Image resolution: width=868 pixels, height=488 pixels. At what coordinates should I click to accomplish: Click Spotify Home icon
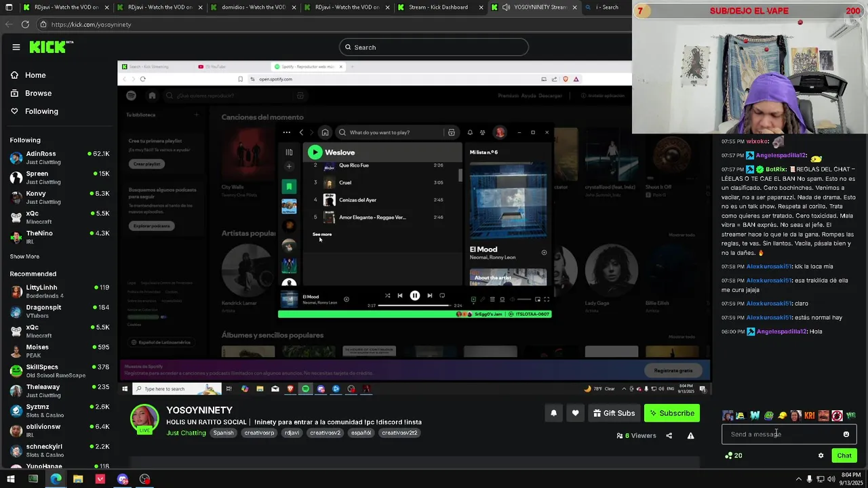coord(325,132)
